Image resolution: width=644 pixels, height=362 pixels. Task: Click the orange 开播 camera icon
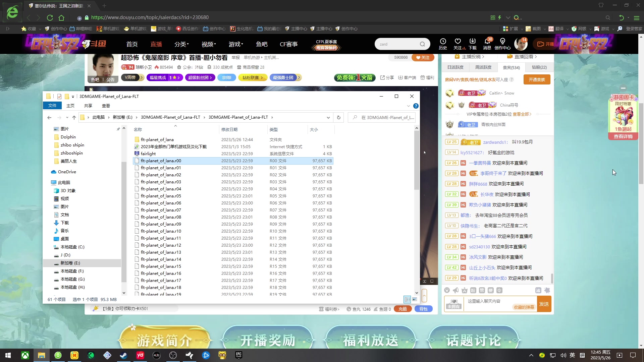click(x=540, y=44)
